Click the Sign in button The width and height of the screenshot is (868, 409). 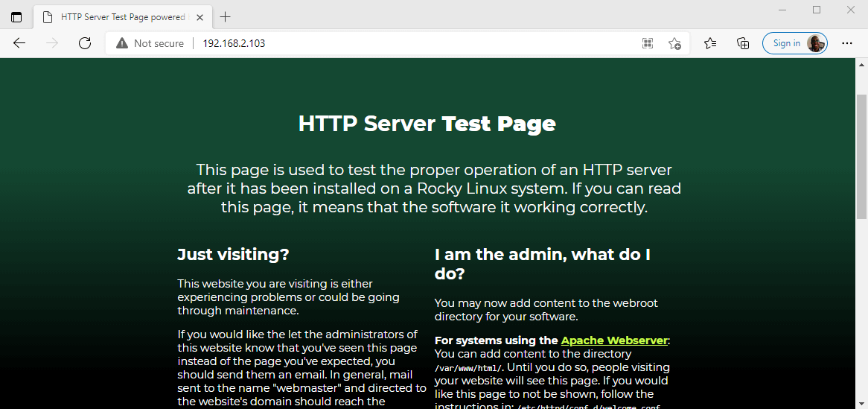point(786,43)
